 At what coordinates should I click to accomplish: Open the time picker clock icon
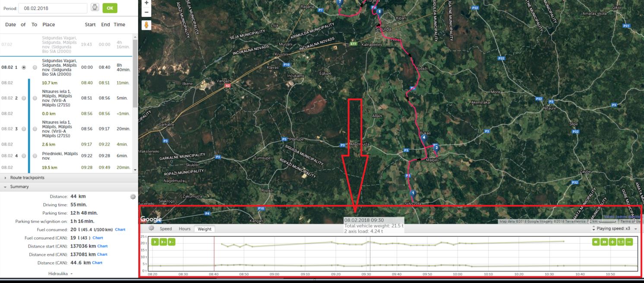pos(95,8)
